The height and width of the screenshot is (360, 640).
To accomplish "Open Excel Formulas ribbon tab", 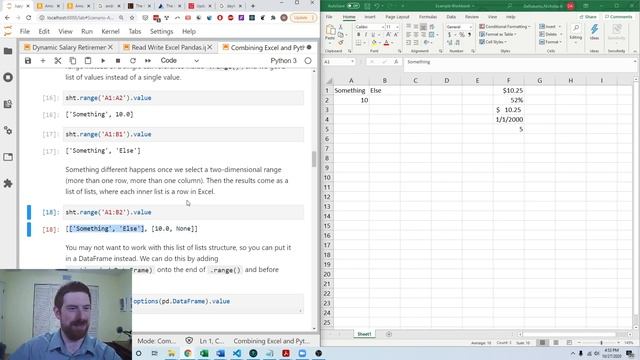I will pyautogui.click(x=428, y=17).
